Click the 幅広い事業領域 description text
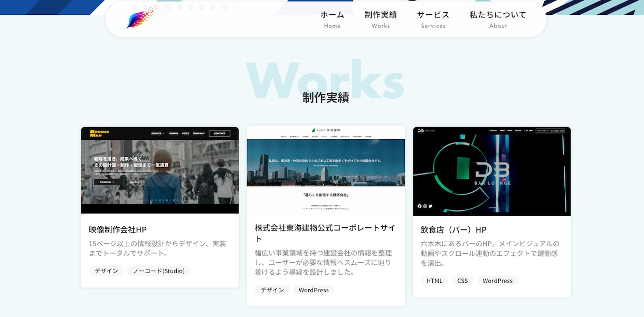Image resolution: width=644 pixels, height=317 pixels. (324, 263)
